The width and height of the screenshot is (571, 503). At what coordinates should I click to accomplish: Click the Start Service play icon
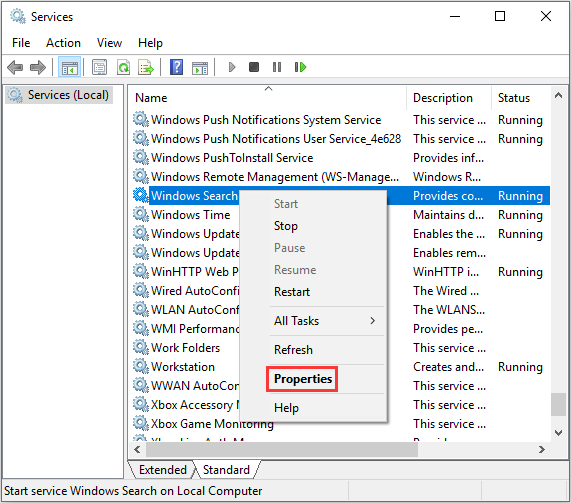232,67
